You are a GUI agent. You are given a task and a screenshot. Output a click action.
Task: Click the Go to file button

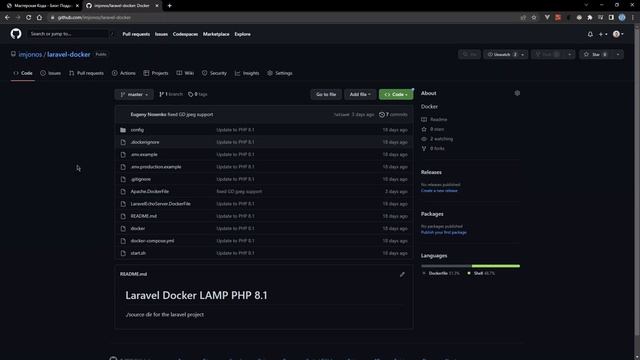326,94
